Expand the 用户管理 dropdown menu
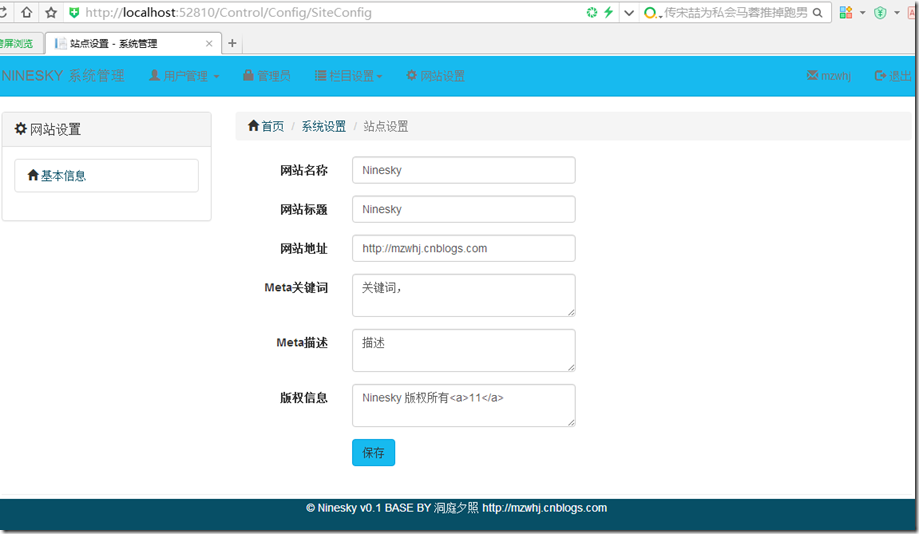919x534 pixels. click(184, 76)
